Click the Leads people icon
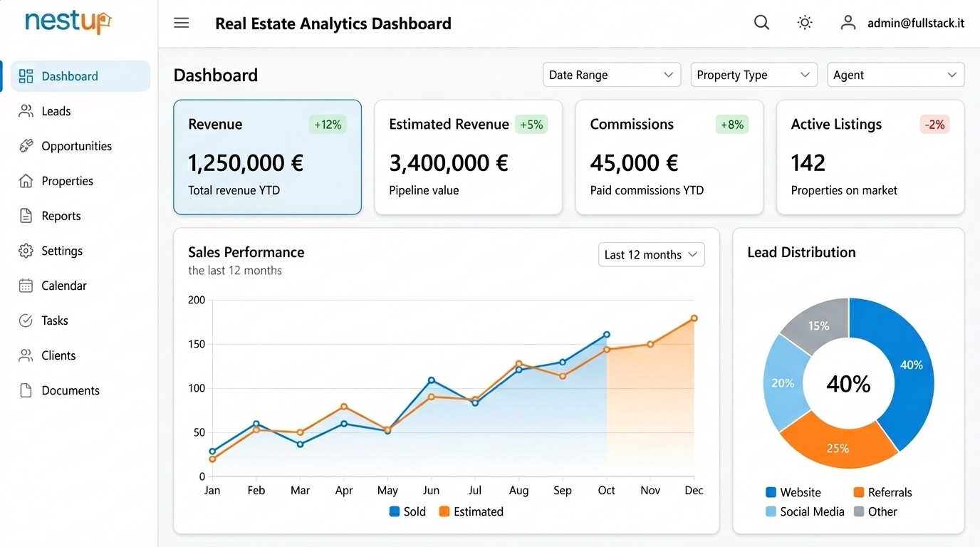Screen dimensions: 980x547 click(26, 111)
